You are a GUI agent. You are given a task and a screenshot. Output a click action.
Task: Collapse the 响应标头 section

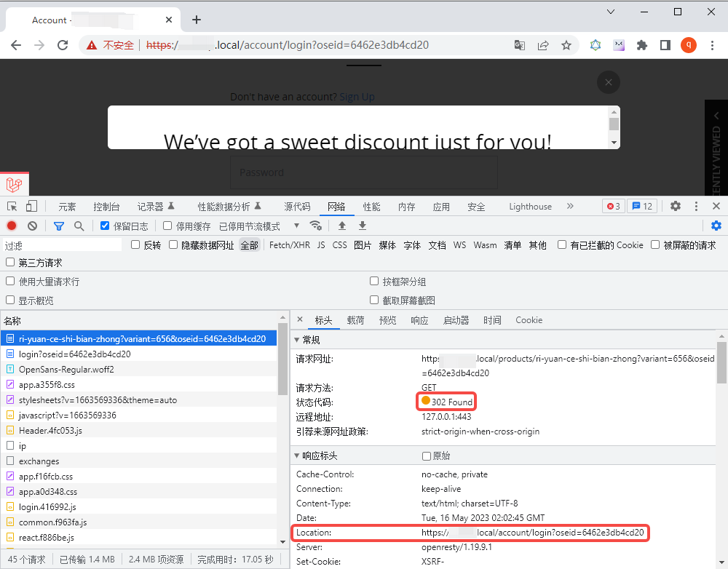(x=297, y=455)
